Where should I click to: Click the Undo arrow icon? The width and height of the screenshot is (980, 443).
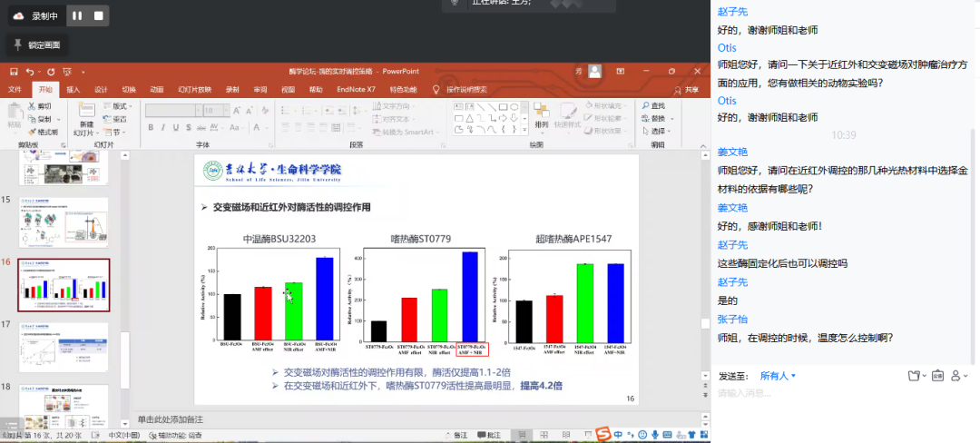[x=30, y=72]
